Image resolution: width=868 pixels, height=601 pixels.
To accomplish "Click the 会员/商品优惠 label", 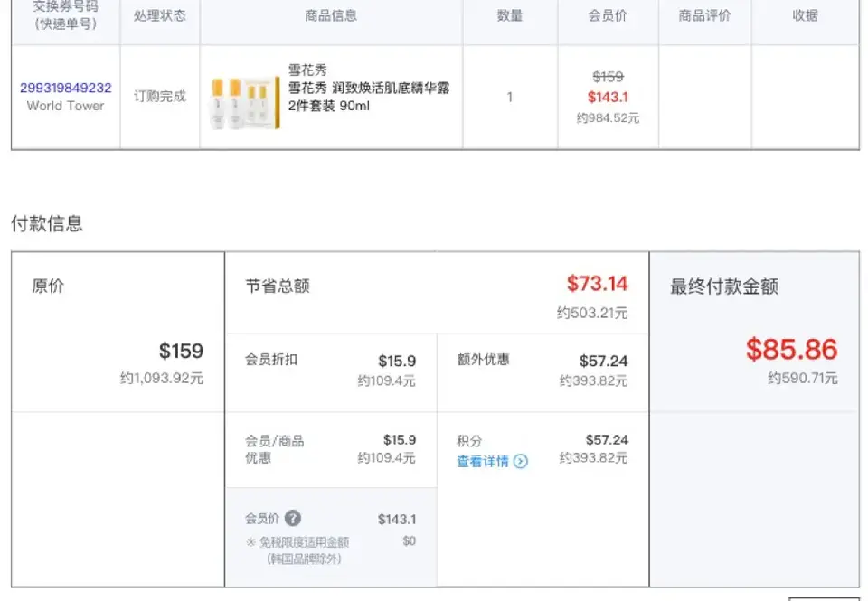I will point(275,449).
